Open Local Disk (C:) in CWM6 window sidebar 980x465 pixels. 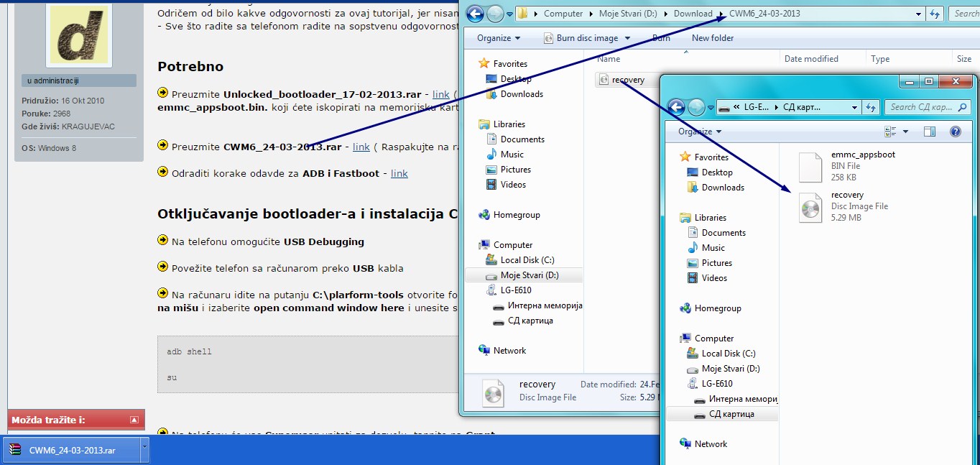tap(527, 260)
